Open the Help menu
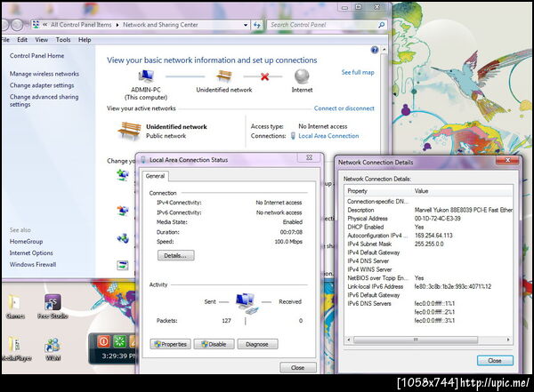534x392 pixels. (85, 40)
